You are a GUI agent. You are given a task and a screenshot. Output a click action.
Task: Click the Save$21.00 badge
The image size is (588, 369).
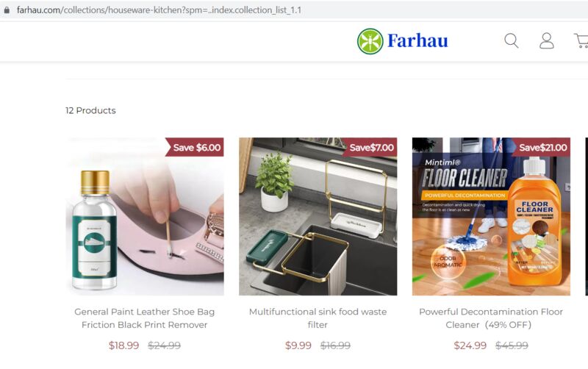coord(541,147)
